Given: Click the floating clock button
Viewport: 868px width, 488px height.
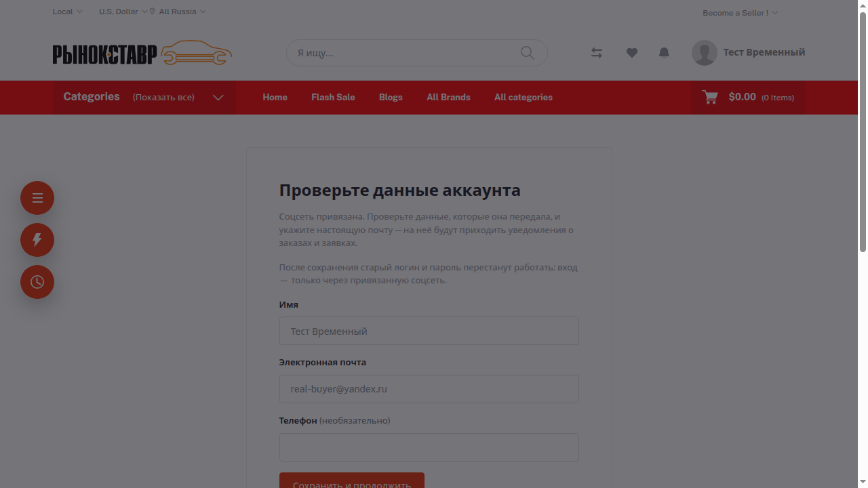Looking at the screenshot, I should [x=37, y=282].
